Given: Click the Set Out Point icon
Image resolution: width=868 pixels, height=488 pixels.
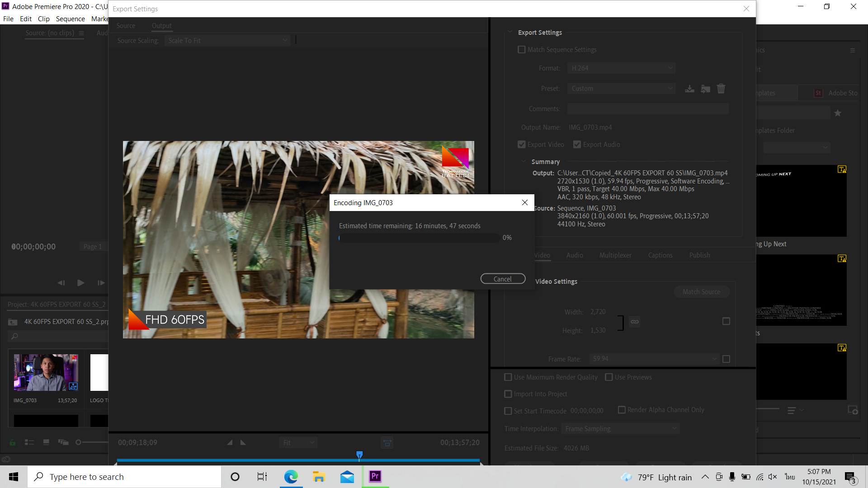Looking at the screenshot, I should pyautogui.click(x=243, y=443).
